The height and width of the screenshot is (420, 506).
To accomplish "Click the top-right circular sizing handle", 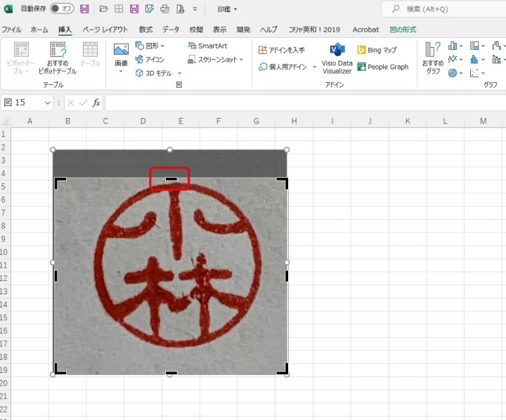I will pyautogui.click(x=287, y=150).
